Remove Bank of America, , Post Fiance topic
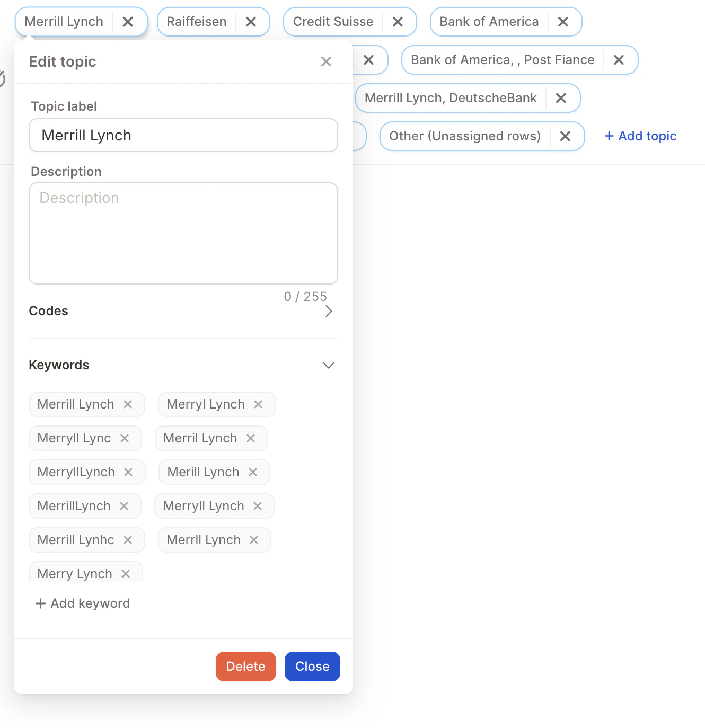 pyautogui.click(x=619, y=60)
